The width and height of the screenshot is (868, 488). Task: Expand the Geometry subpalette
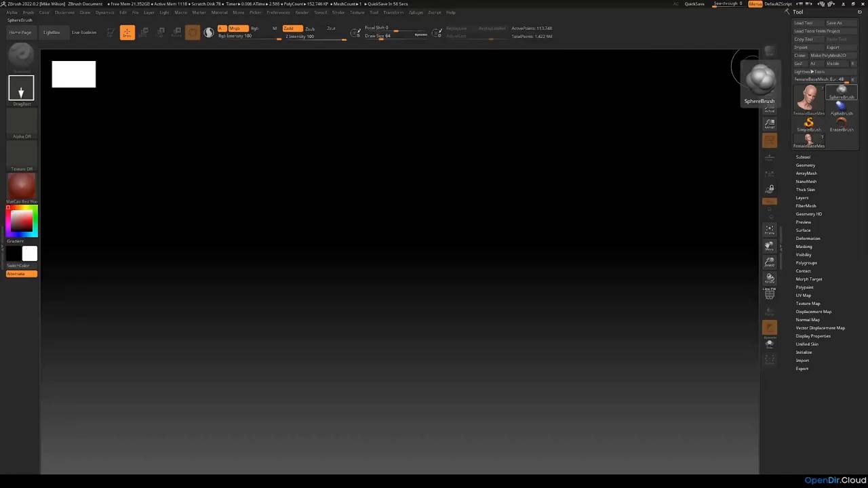(x=806, y=165)
